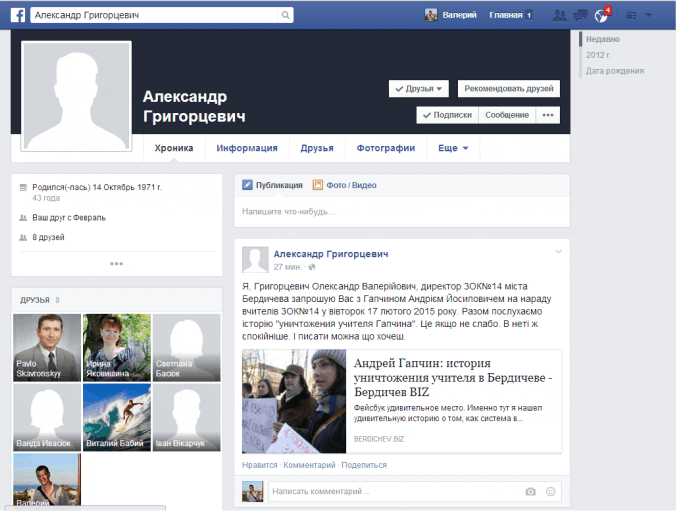Screen dimensions: 676x511
Task: Open friend Виталий Бабий thumbnail
Action: [117, 417]
